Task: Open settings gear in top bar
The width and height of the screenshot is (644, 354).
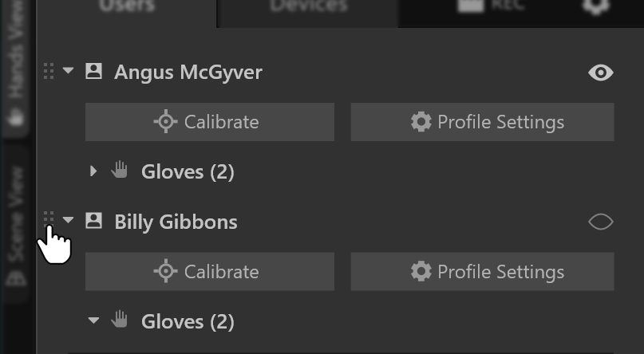Action: tap(594, 6)
